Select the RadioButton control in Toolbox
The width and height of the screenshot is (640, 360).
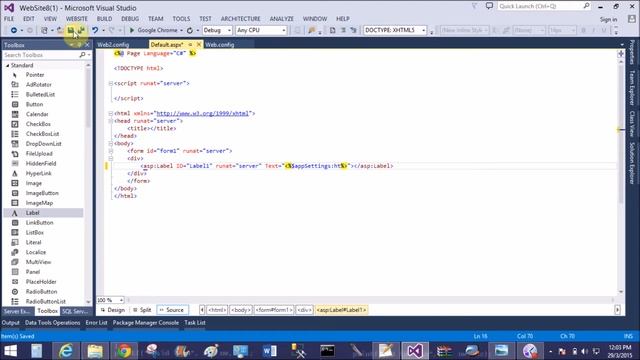pos(41,291)
